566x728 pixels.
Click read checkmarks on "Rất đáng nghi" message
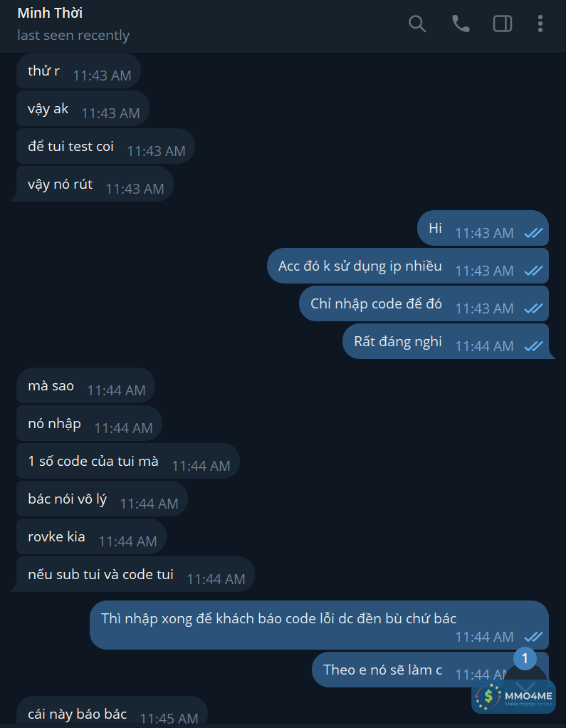pos(533,346)
